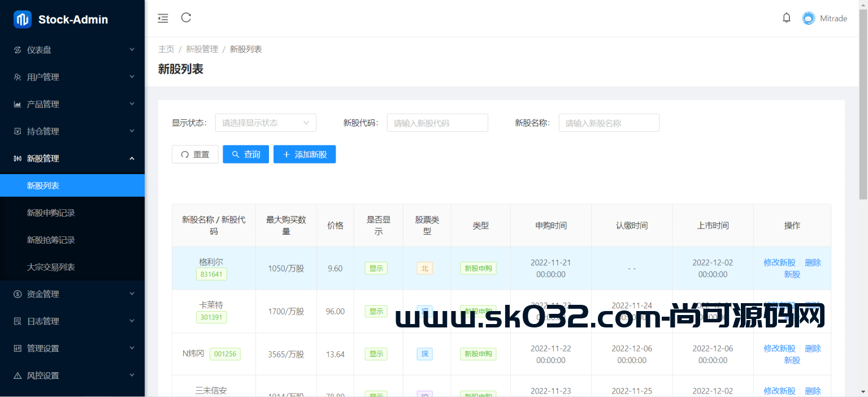
Task: Click the 北 stock type tag for 格利尔
Action: coord(424,268)
